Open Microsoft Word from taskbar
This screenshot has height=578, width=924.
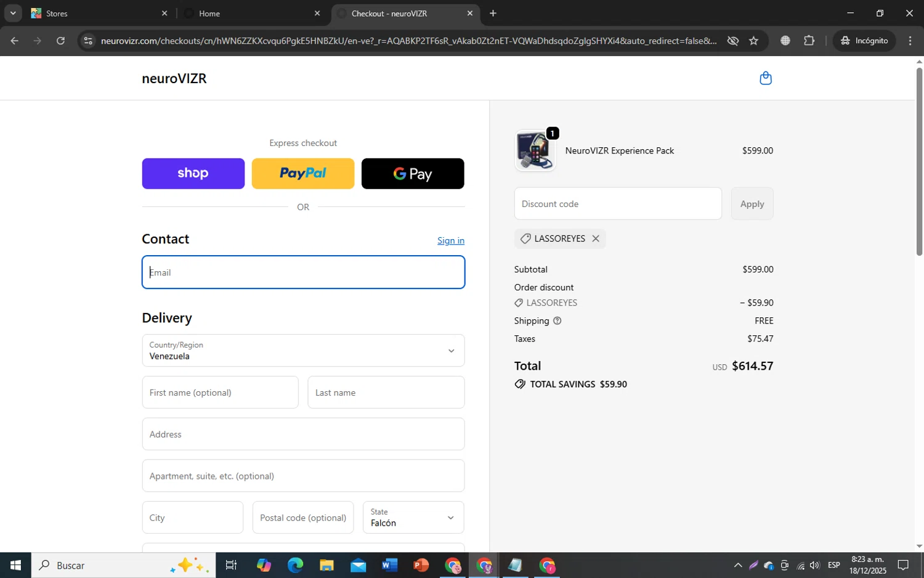point(389,565)
